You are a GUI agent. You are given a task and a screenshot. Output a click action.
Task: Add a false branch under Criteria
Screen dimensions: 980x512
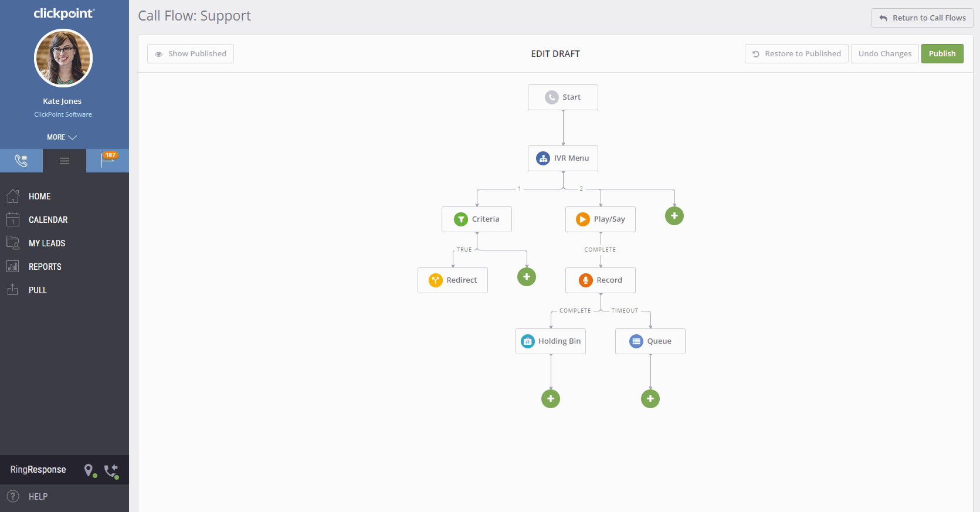coord(527,277)
